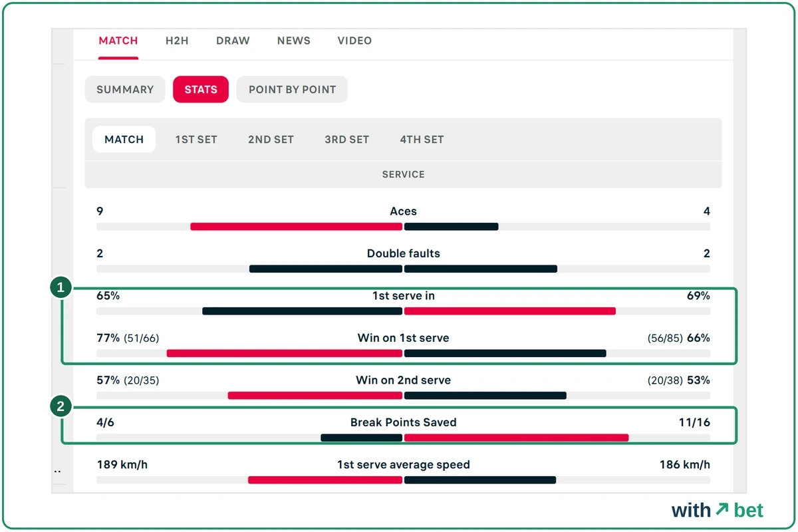Click the SERVICE section header
The width and height of the screenshot is (798, 532).
[403, 174]
